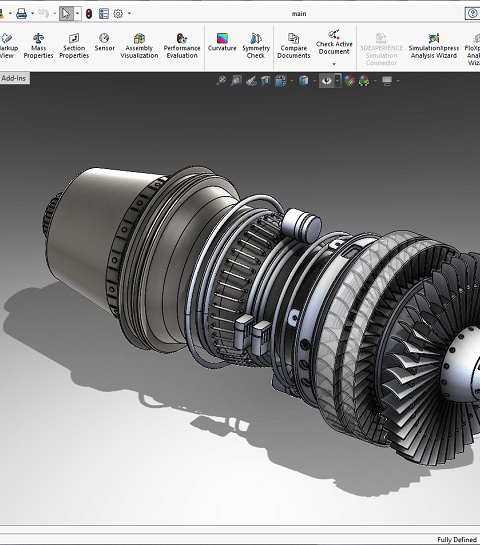Expand the Hide/Show Items dropdown arrow
Viewport: 480px width, 545px height.
[x=337, y=81]
